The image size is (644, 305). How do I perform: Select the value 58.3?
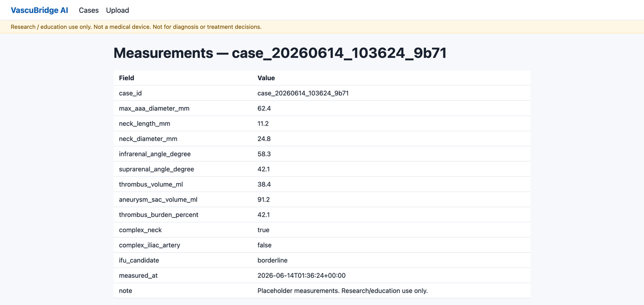264,154
